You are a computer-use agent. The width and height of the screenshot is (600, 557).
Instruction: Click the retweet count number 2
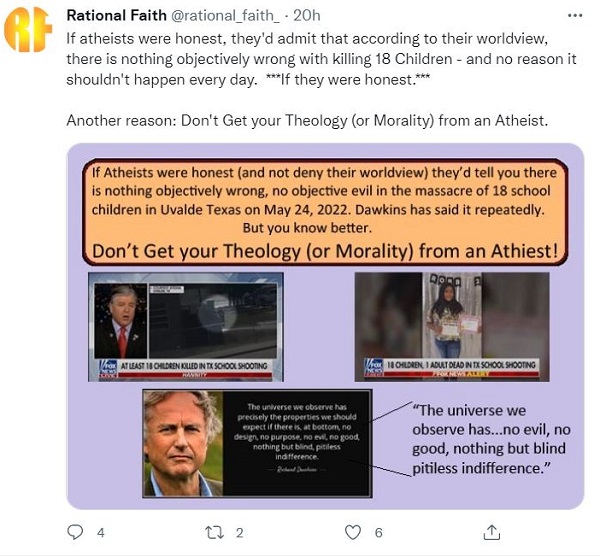(239, 533)
